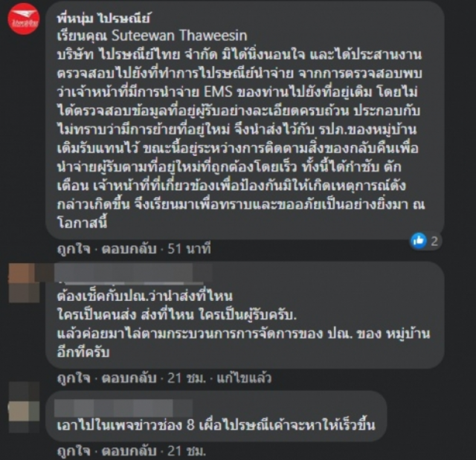Reply to พี่หนุ่ม ไปรษณีย์ comment via ตอบกลับ
This screenshot has height=460, width=476.
[129, 249]
